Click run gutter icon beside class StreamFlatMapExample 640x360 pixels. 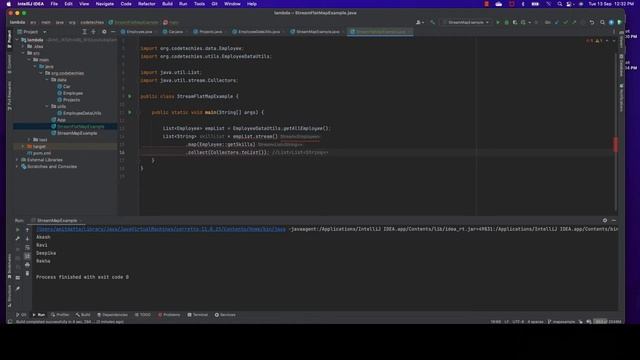click(x=130, y=96)
